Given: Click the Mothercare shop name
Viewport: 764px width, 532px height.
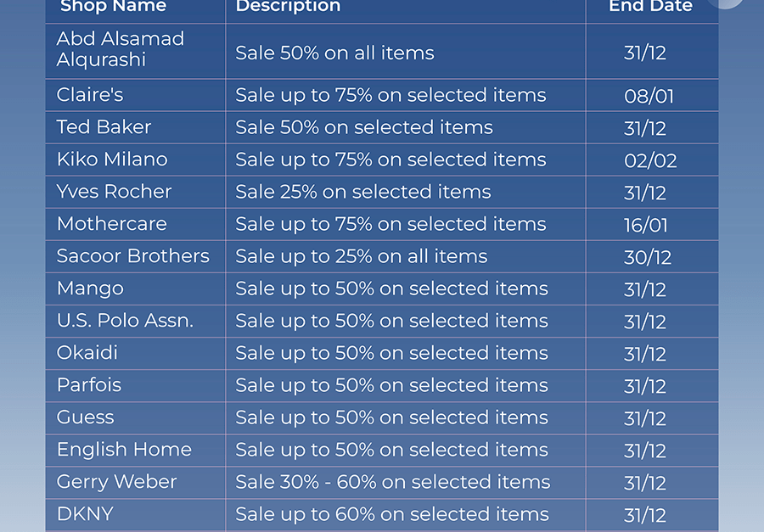Looking at the screenshot, I should pyautogui.click(x=111, y=223).
